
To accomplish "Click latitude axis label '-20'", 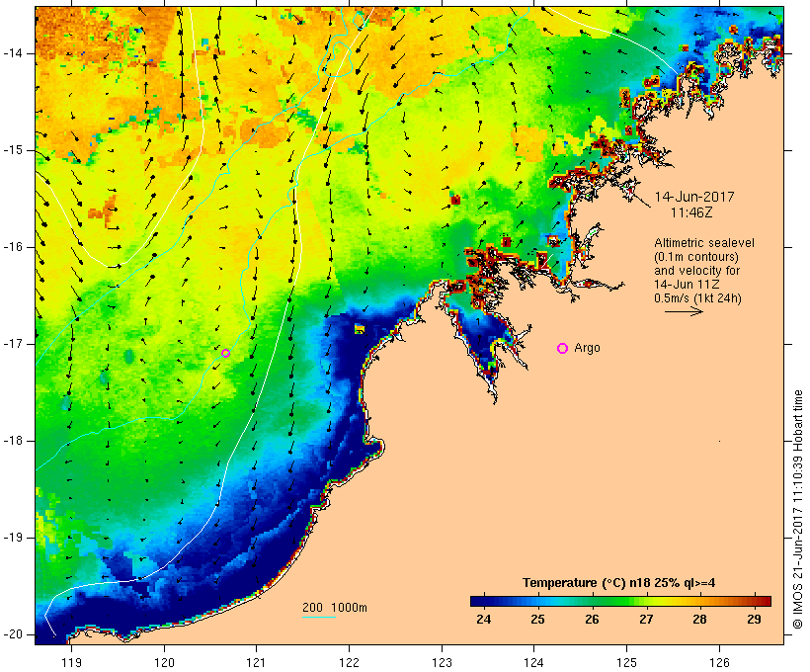I will tap(12, 634).
